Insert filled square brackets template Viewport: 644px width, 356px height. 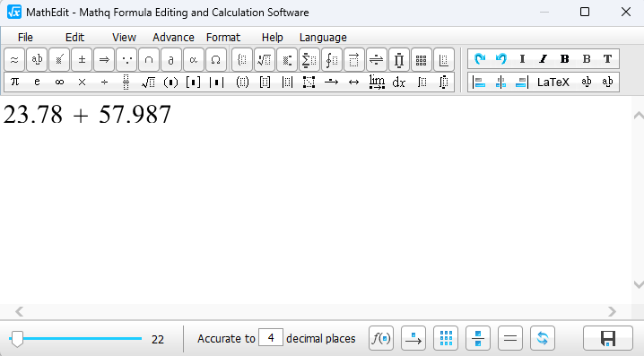[193, 82]
